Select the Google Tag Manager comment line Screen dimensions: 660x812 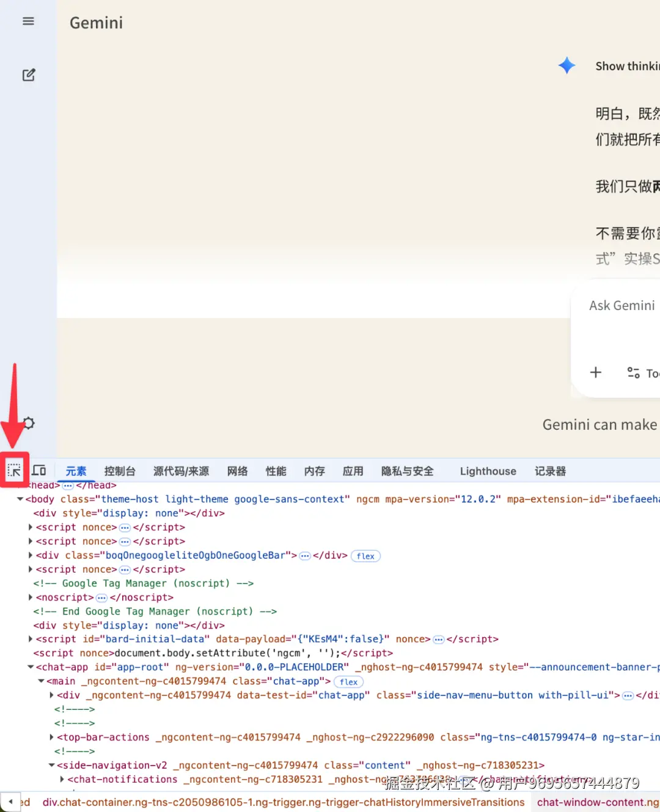[x=143, y=583]
